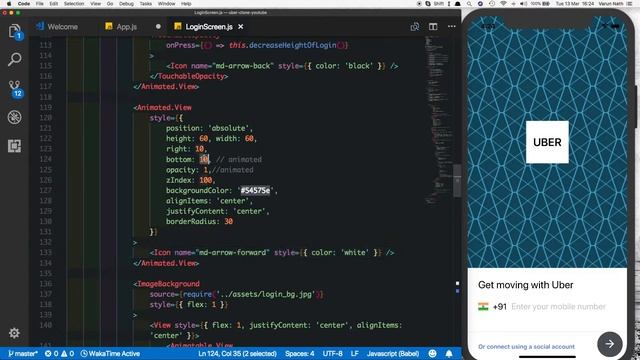Open the Debug menu in the menu bar
Image resolution: width=640 pixels, height=360 pixels.
click(126, 3)
